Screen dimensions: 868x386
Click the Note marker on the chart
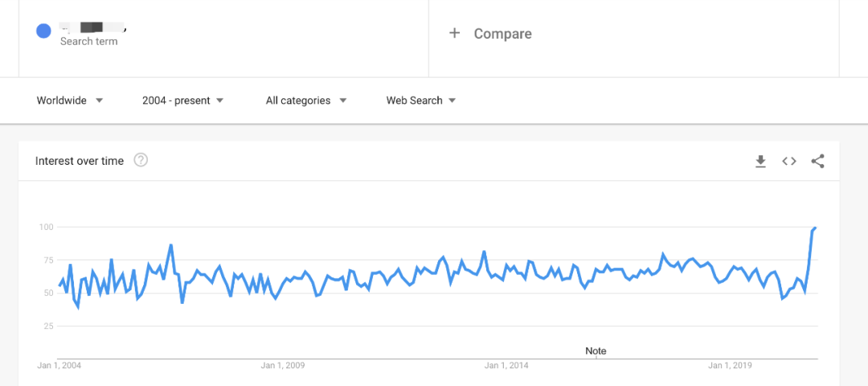pyautogui.click(x=596, y=351)
